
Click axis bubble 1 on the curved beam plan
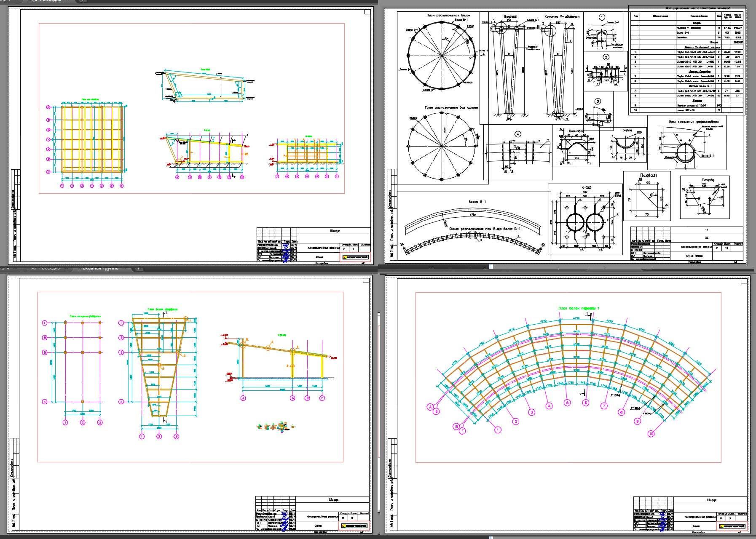pyautogui.click(x=498, y=430)
